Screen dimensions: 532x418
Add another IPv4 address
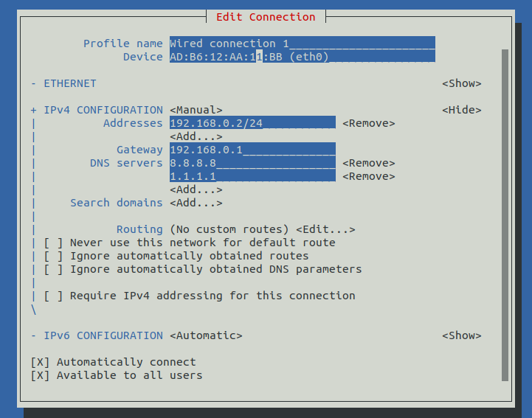[196, 136]
